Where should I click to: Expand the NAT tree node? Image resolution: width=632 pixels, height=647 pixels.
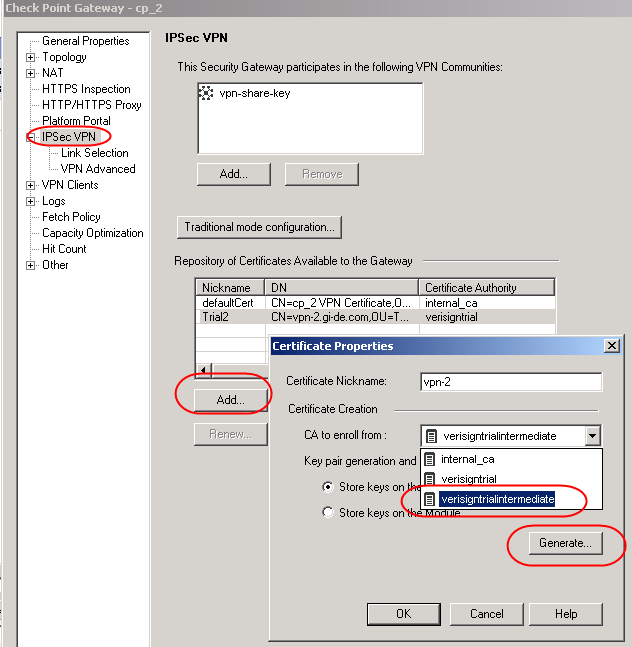coord(30,73)
